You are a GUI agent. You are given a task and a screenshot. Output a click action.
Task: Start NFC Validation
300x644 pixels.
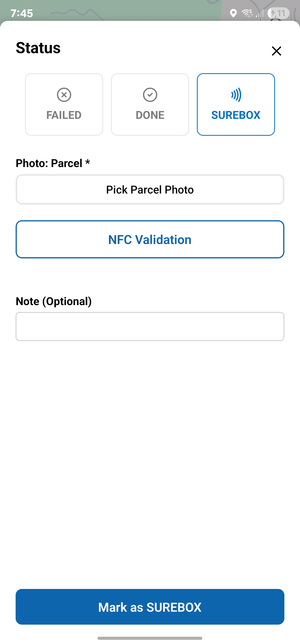tap(150, 239)
